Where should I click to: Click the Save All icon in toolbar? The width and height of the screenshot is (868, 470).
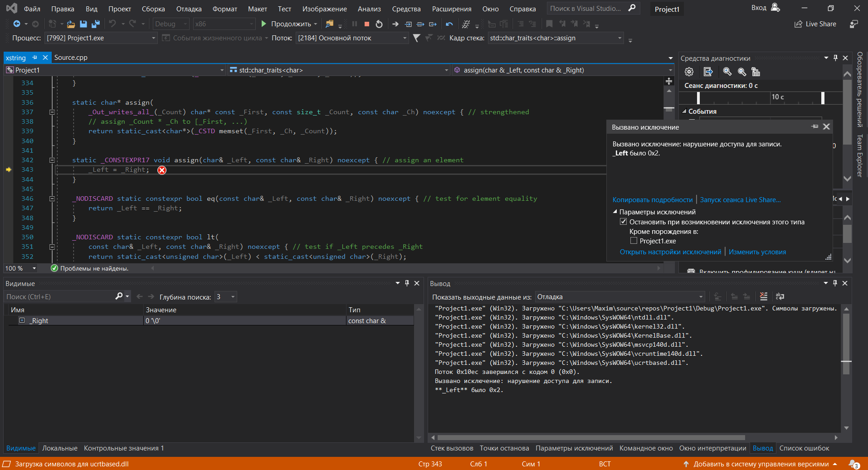pyautogui.click(x=96, y=24)
